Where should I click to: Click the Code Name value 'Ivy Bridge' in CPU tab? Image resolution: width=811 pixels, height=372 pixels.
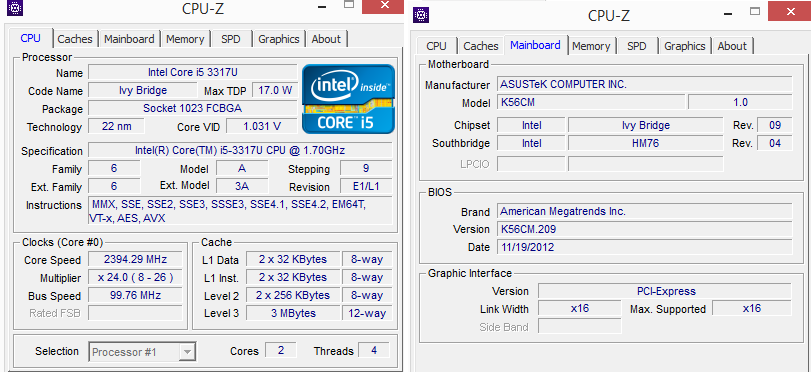pos(143,90)
